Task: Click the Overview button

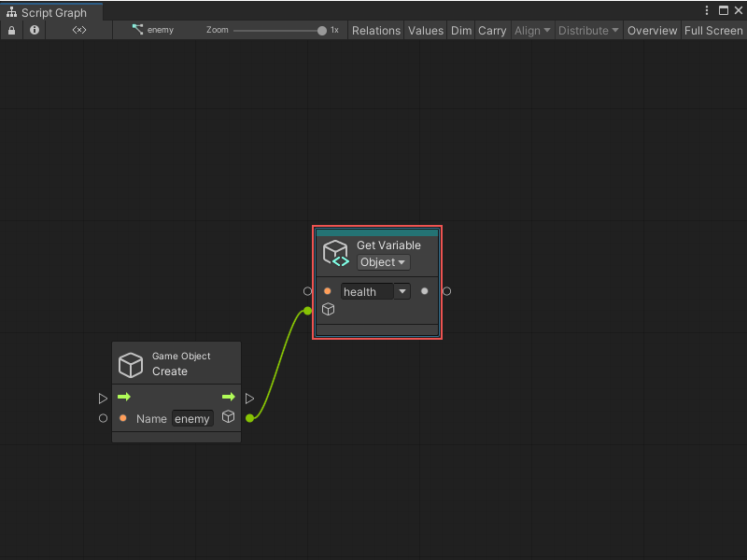Action: (652, 30)
